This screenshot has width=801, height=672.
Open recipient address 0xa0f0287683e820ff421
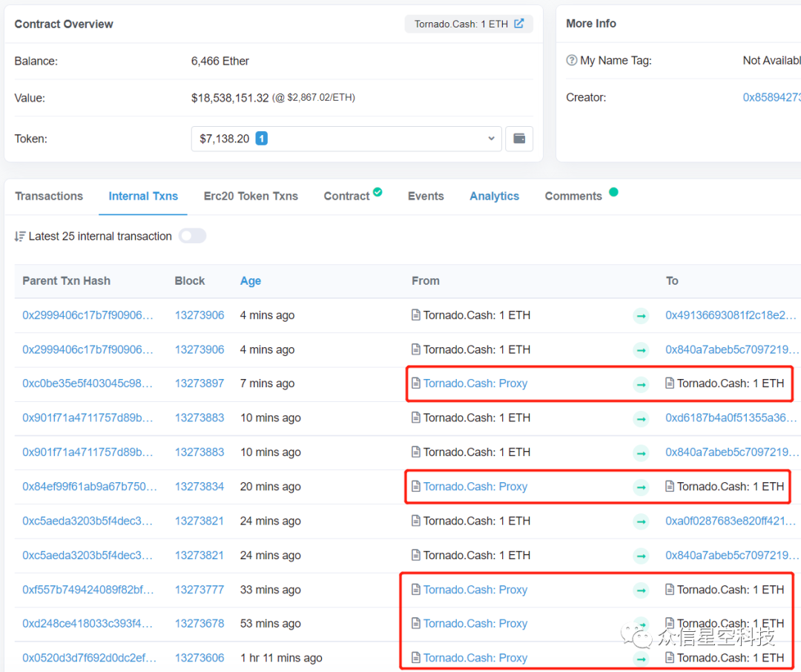(x=731, y=521)
